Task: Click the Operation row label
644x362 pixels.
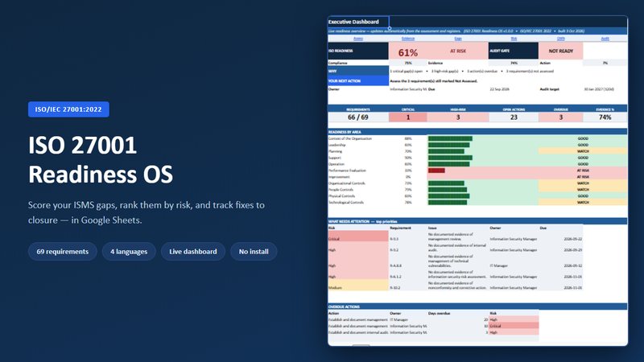Action: [336, 164]
